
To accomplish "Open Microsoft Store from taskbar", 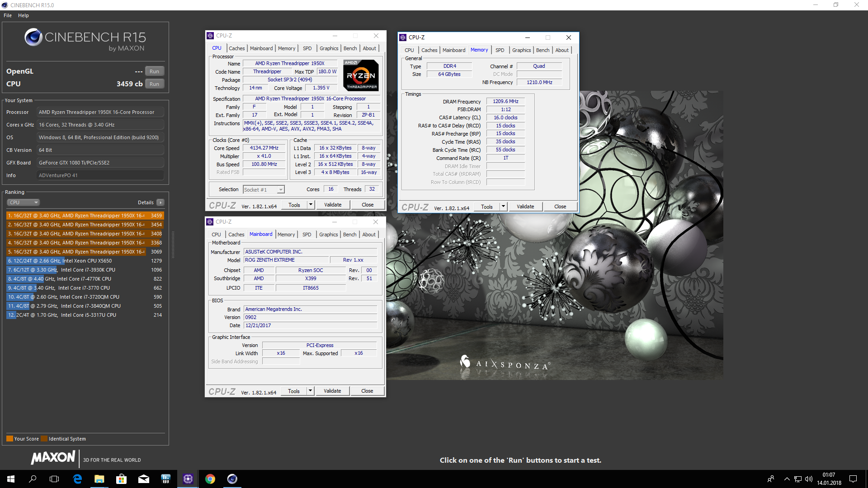I will click(x=121, y=479).
